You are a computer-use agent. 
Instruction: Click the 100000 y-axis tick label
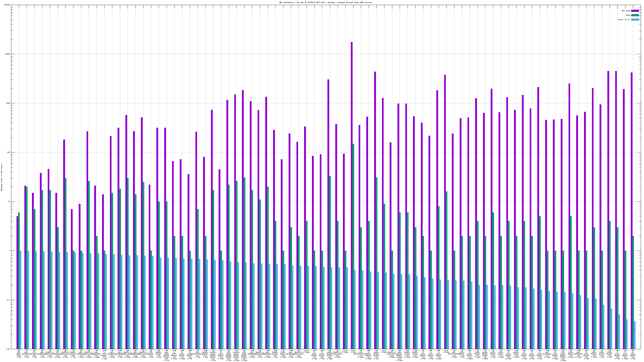[x=7, y=5]
